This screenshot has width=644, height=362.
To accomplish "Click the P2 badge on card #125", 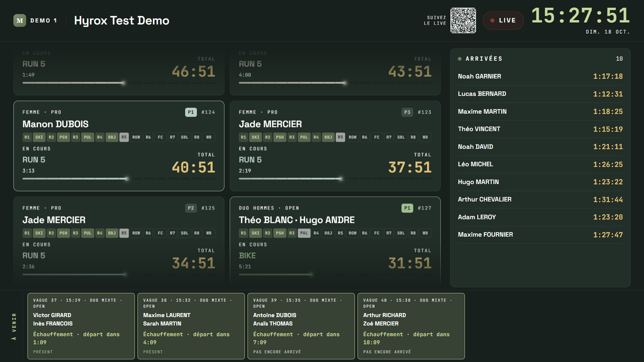I will pos(191,208).
